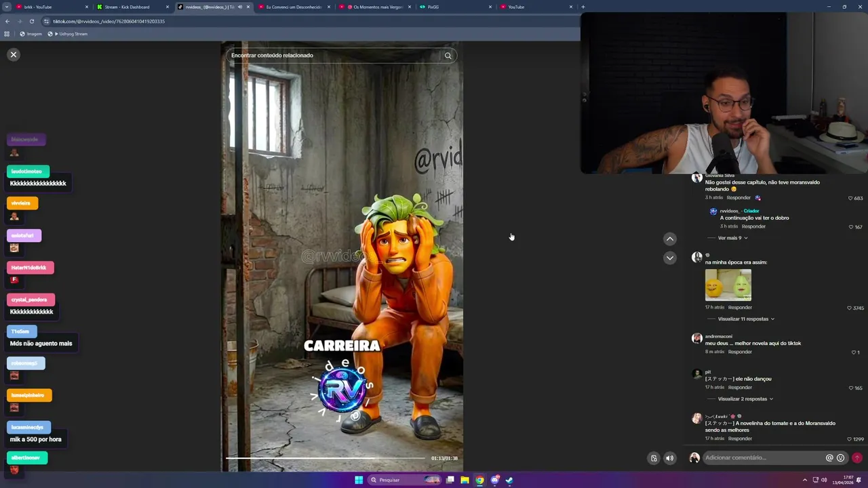The height and width of the screenshot is (488, 868).
Task: Mute tab audio icon on rvvideos tab
Action: (239, 7)
